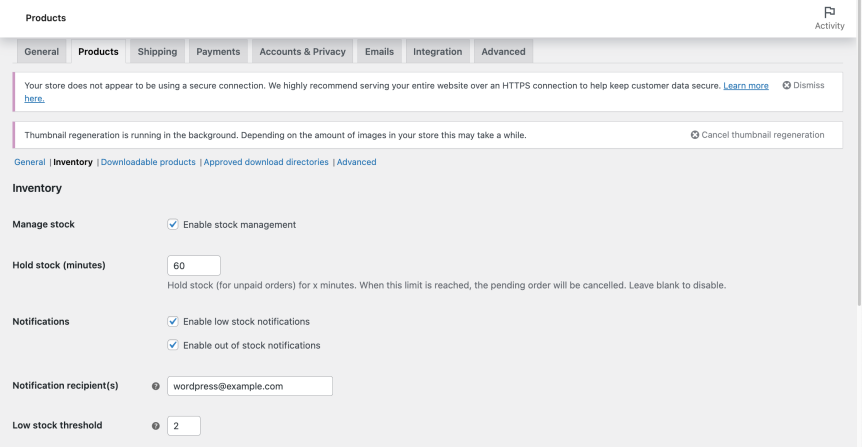Go to the Payments tab
This screenshot has width=862, height=447.
[218, 52]
